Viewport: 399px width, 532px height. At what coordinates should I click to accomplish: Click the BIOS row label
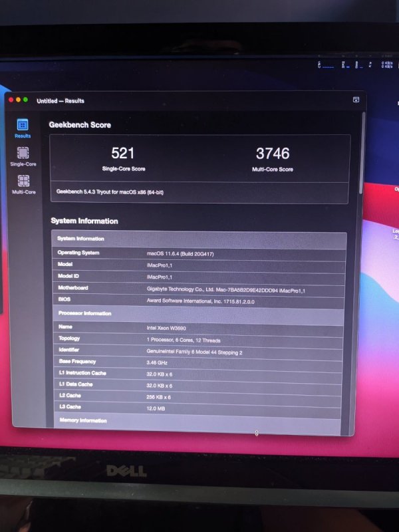pyautogui.click(x=64, y=299)
